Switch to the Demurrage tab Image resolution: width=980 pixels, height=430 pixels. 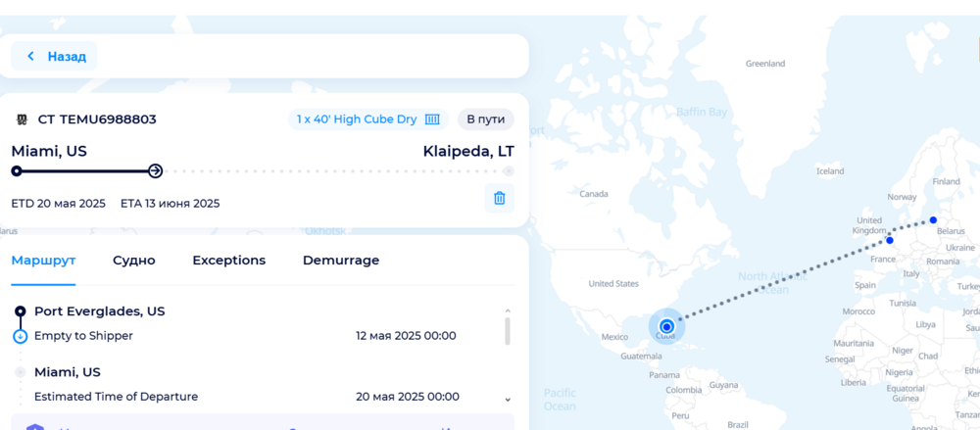(x=340, y=261)
